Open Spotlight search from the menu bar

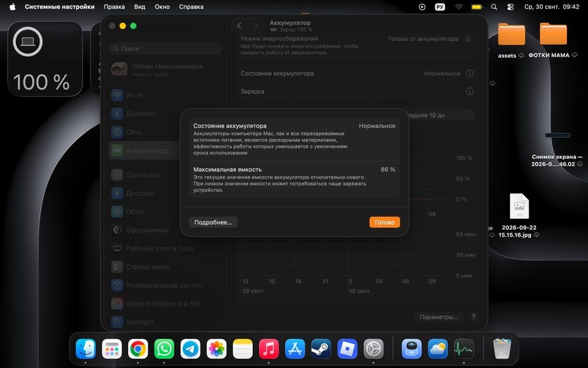(494, 6)
